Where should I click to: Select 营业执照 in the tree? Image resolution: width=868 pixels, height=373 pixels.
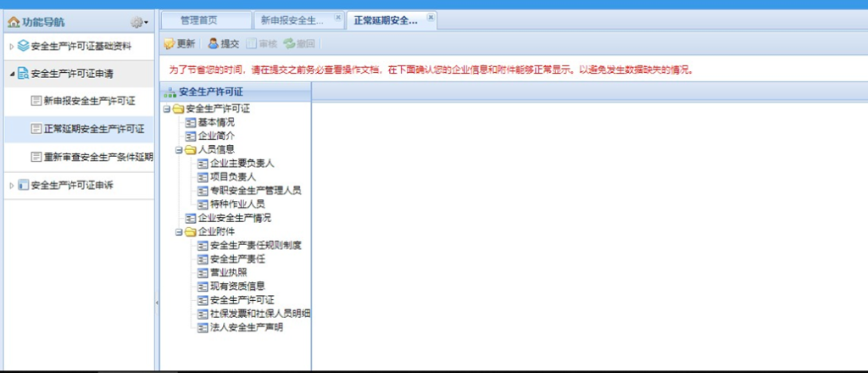click(229, 273)
